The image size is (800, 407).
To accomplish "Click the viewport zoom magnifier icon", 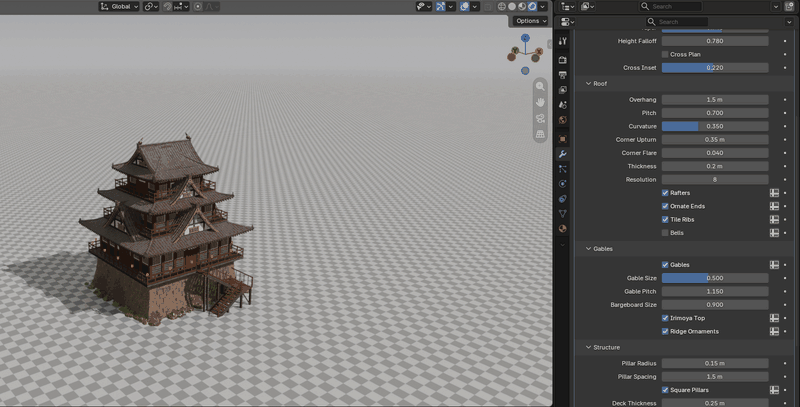I will (540, 86).
